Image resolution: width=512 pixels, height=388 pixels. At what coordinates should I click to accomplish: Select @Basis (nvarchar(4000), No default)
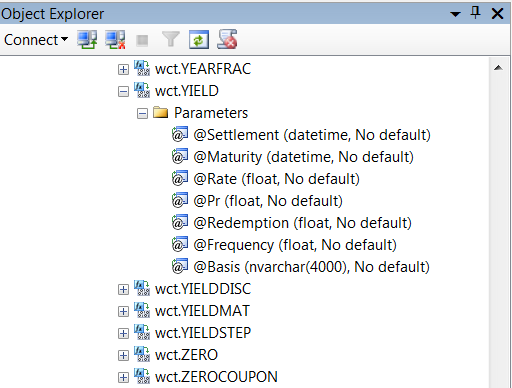pyautogui.click(x=311, y=267)
